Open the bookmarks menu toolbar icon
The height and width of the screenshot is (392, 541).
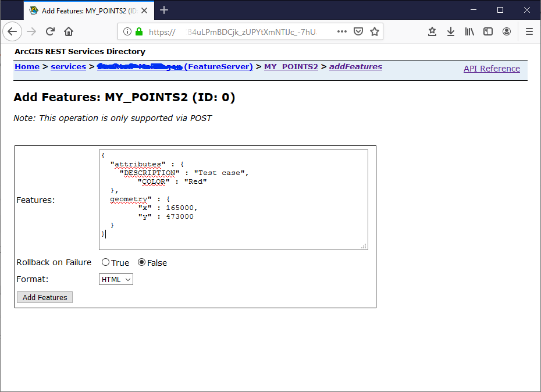[x=432, y=32]
